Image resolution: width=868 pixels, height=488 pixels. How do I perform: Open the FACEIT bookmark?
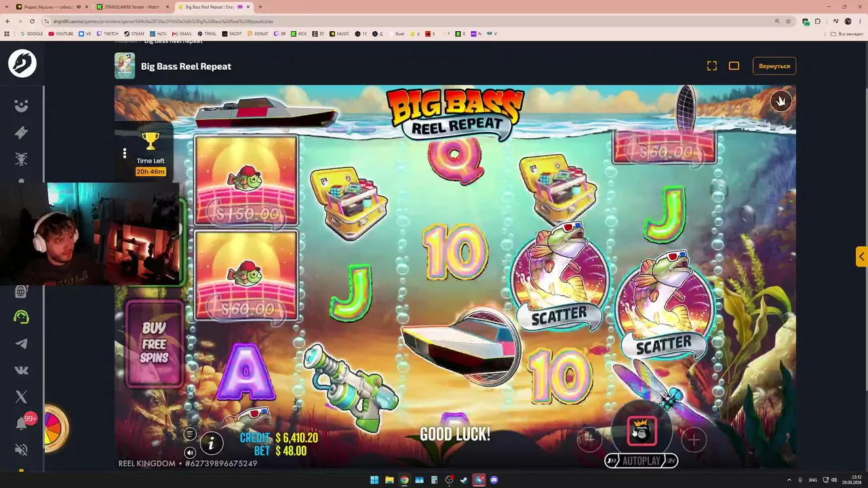pos(233,33)
